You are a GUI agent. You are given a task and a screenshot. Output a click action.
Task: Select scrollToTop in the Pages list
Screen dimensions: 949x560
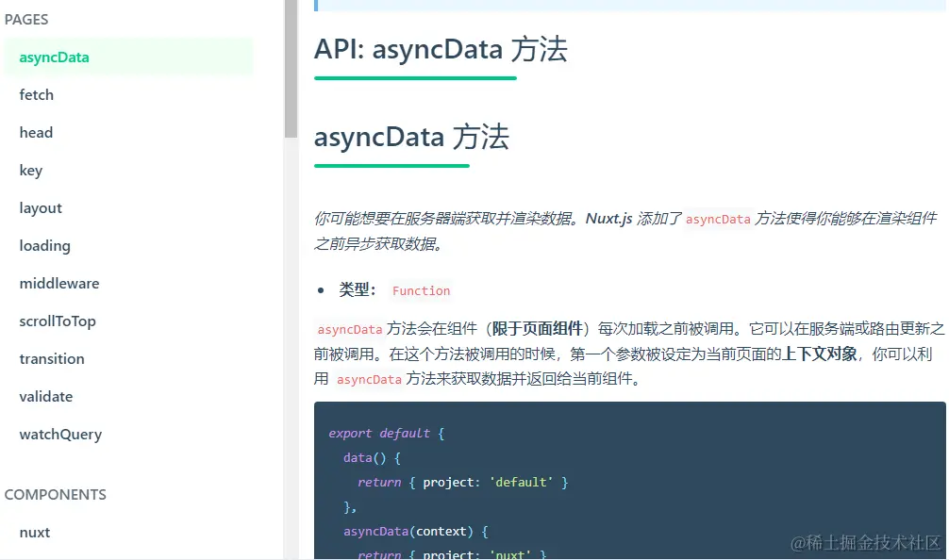coord(58,321)
